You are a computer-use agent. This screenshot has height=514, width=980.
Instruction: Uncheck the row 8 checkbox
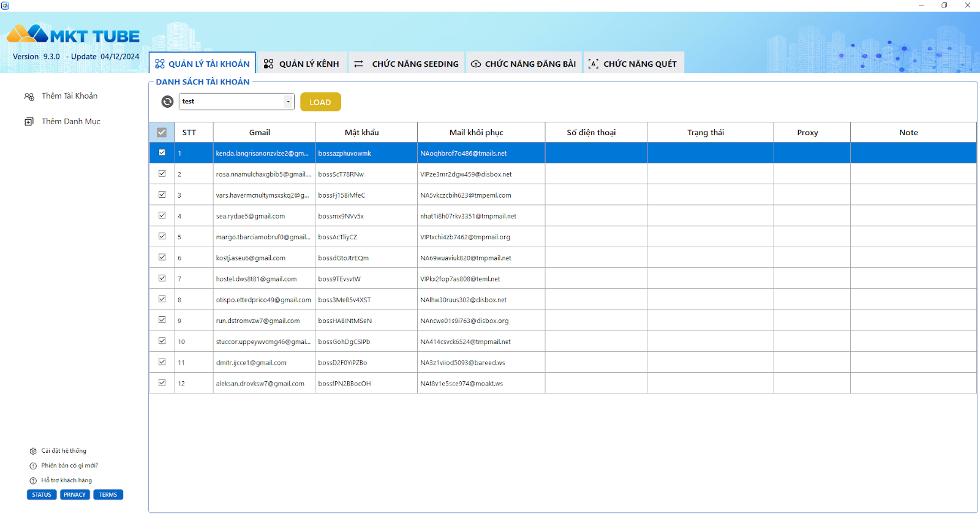click(x=162, y=299)
